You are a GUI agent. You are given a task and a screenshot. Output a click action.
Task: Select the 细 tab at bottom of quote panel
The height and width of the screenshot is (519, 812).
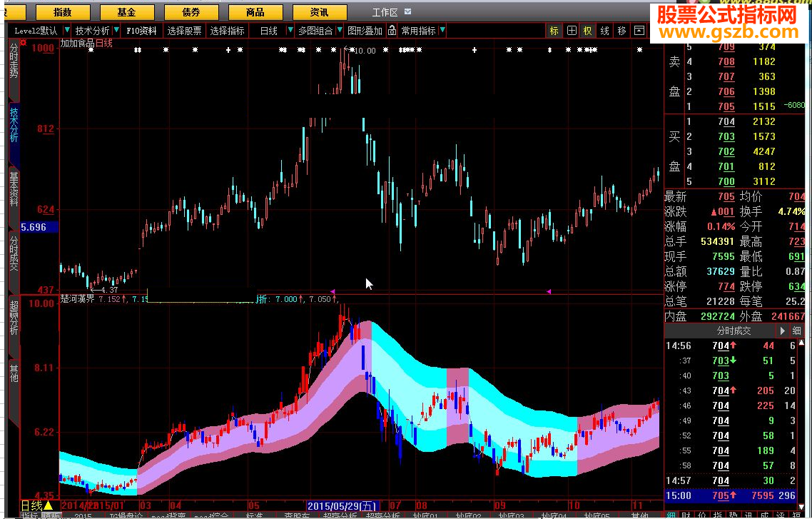click(x=671, y=515)
